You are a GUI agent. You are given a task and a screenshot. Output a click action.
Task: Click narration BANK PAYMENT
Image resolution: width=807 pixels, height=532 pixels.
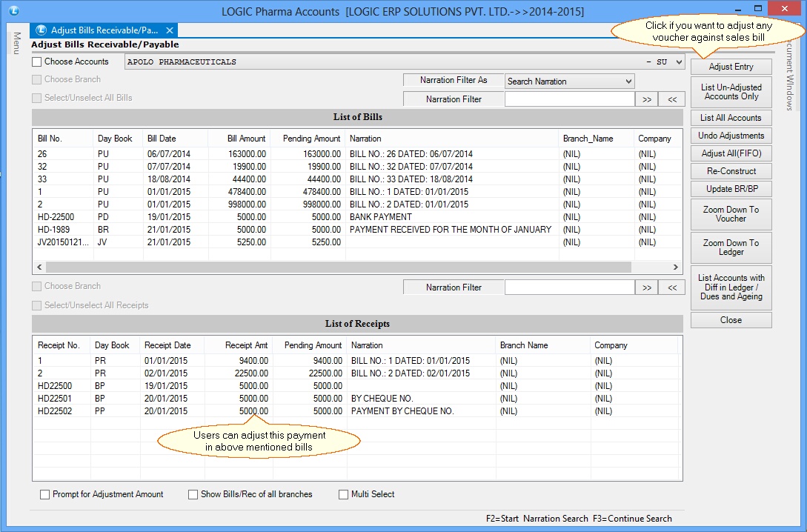pyautogui.click(x=381, y=217)
